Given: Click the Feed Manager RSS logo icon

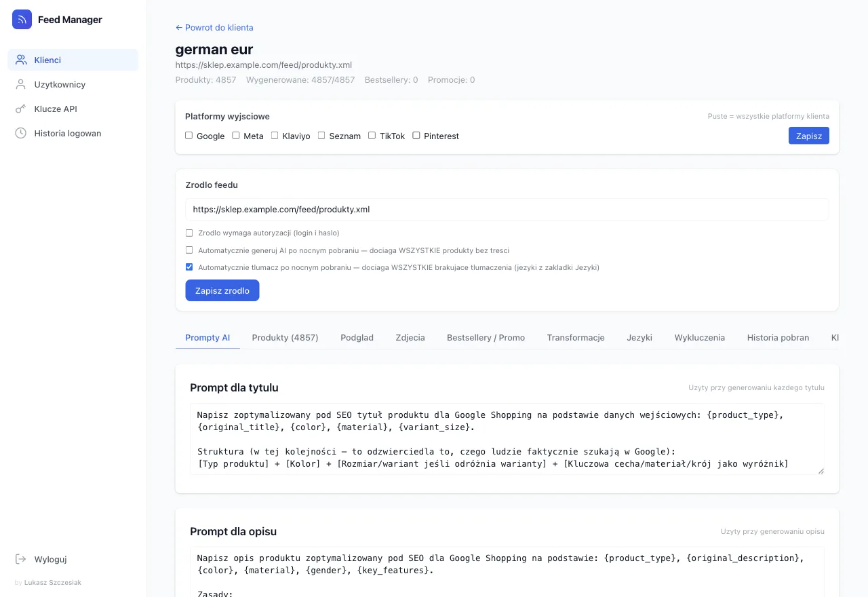Looking at the screenshot, I should pyautogui.click(x=22, y=20).
